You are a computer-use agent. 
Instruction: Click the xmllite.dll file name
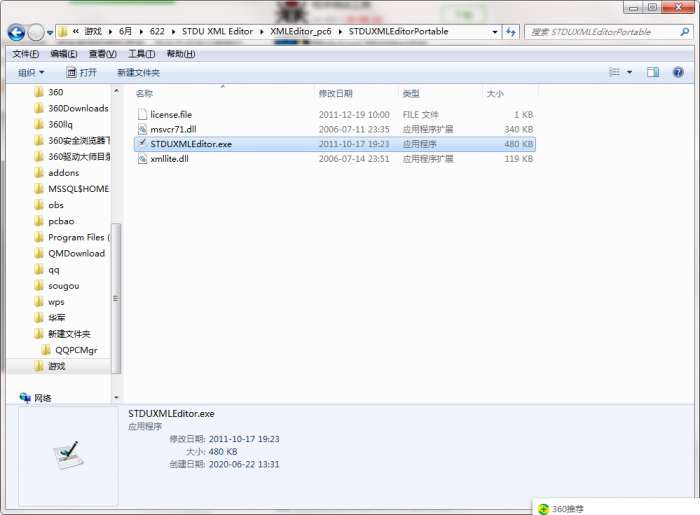pos(169,158)
